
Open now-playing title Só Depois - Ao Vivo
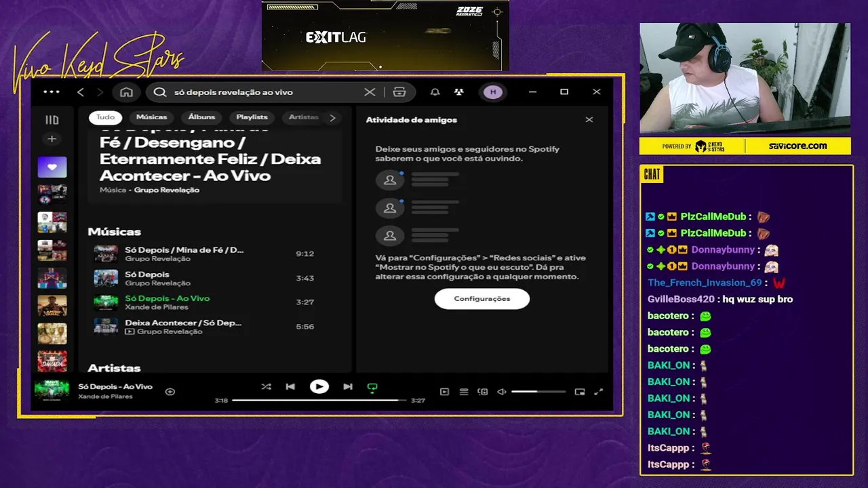coord(115,386)
